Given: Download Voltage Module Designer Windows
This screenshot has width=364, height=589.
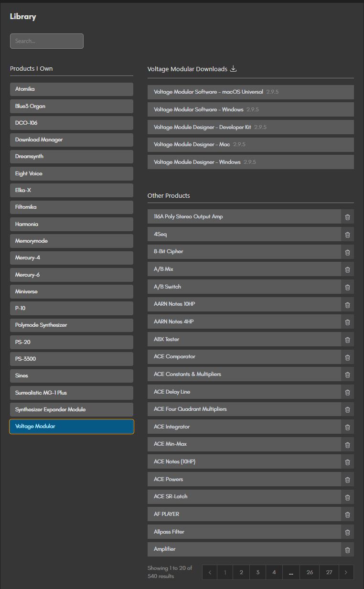Looking at the screenshot, I should click(251, 162).
